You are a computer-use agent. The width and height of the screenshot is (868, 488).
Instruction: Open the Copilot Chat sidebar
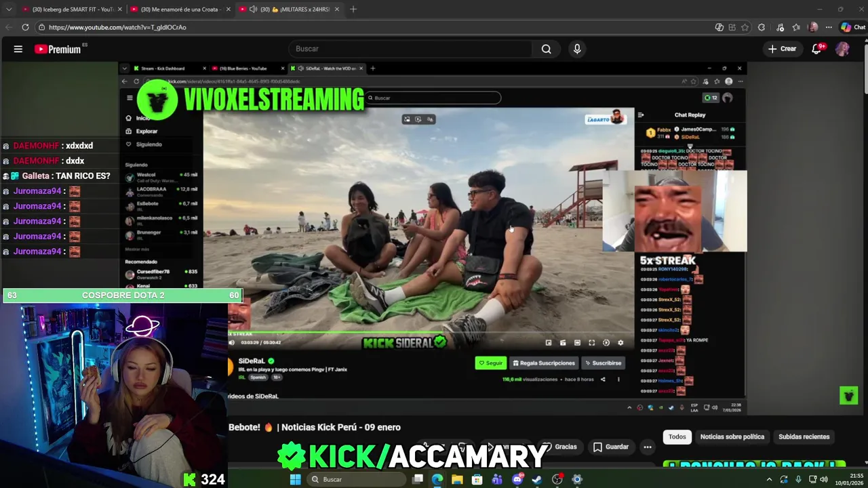tap(852, 27)
